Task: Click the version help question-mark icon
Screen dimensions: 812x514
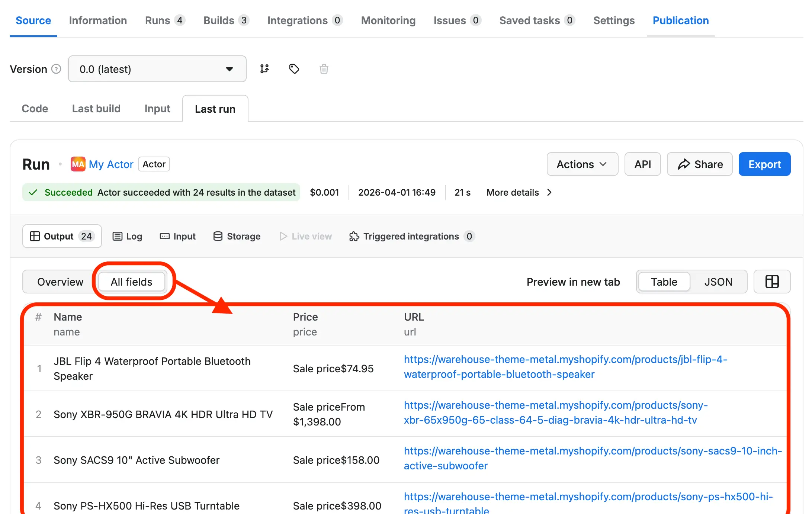Action: coord(56,69)
